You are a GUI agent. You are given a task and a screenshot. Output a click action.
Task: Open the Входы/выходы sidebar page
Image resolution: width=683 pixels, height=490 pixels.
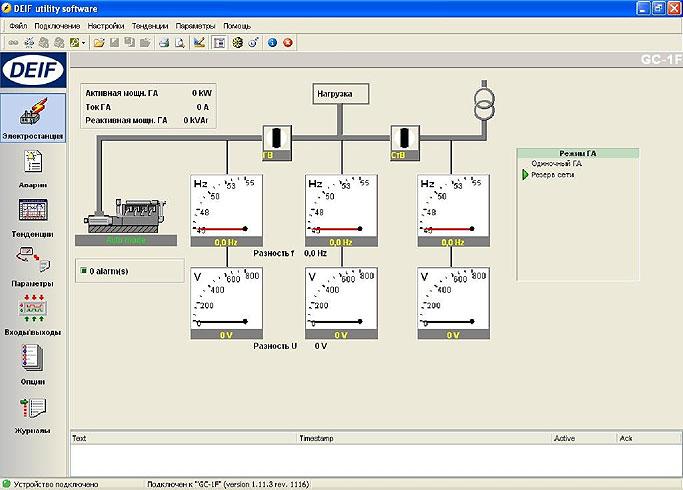coord(33,316)
